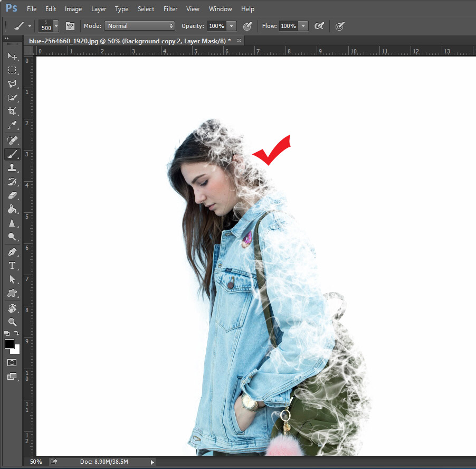
Task: Open the Select menu
Action: pos(146,9)
